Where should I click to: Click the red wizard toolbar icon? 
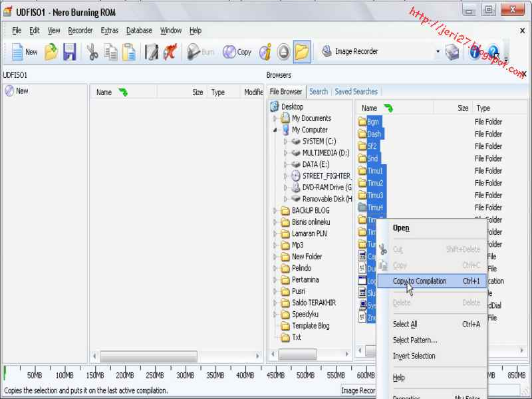click(170, 52)
